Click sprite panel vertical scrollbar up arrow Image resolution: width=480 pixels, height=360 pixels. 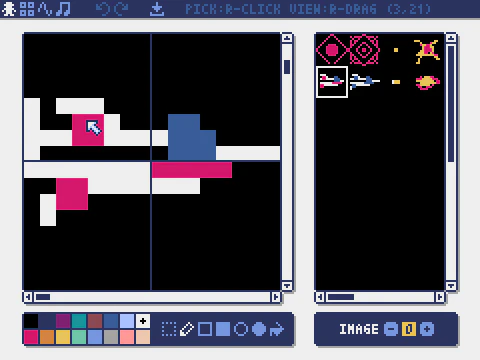(x=451, y=38)
